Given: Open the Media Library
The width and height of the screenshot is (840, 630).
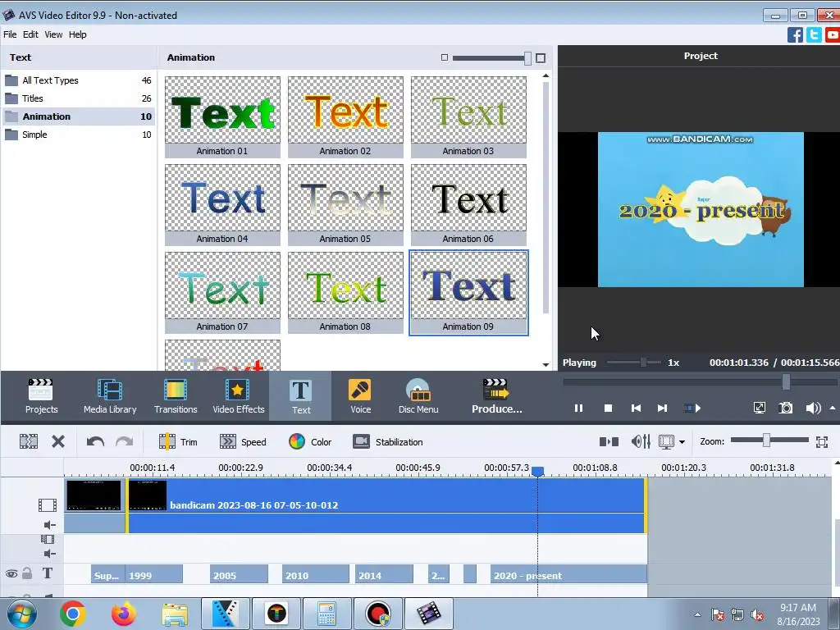Looking at the screenshot, I should click(110, 396).
